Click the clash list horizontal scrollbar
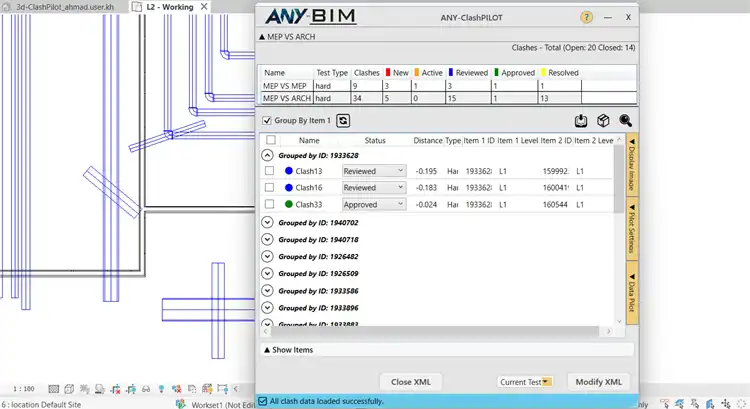 click(x=434, y=331)
